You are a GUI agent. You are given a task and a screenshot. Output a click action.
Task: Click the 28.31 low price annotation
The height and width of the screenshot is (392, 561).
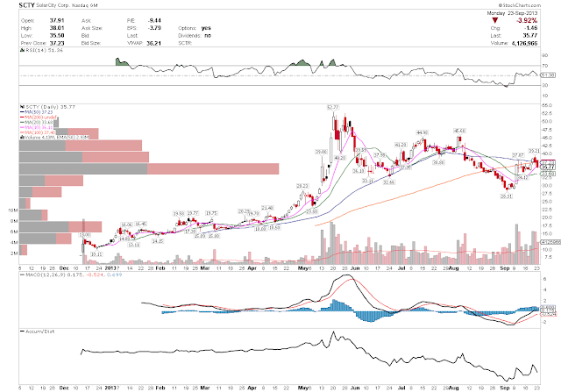(x=506, y=196)
